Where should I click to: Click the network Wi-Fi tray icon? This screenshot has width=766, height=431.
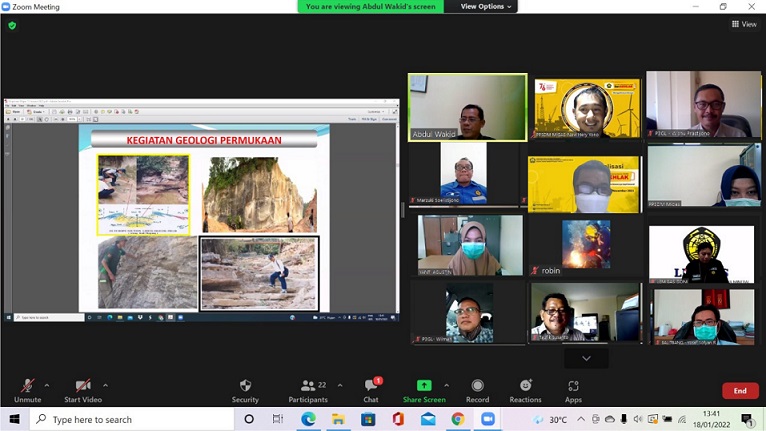pyautogui.click(x=682, y=419)
